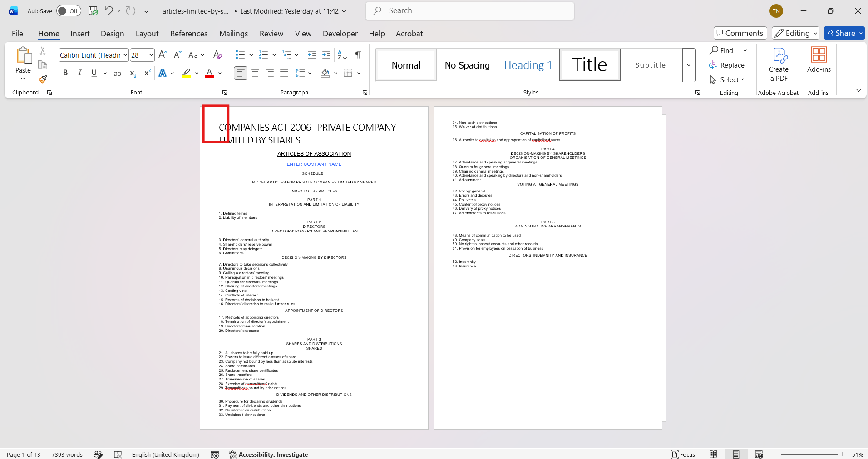Apply subscript formatting
This screenshot has width=868, height=459.
133,73
